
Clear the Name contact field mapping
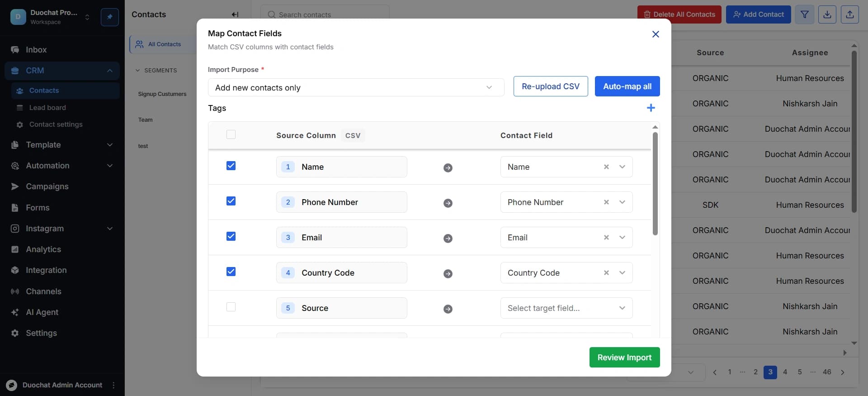coord(606,167)
